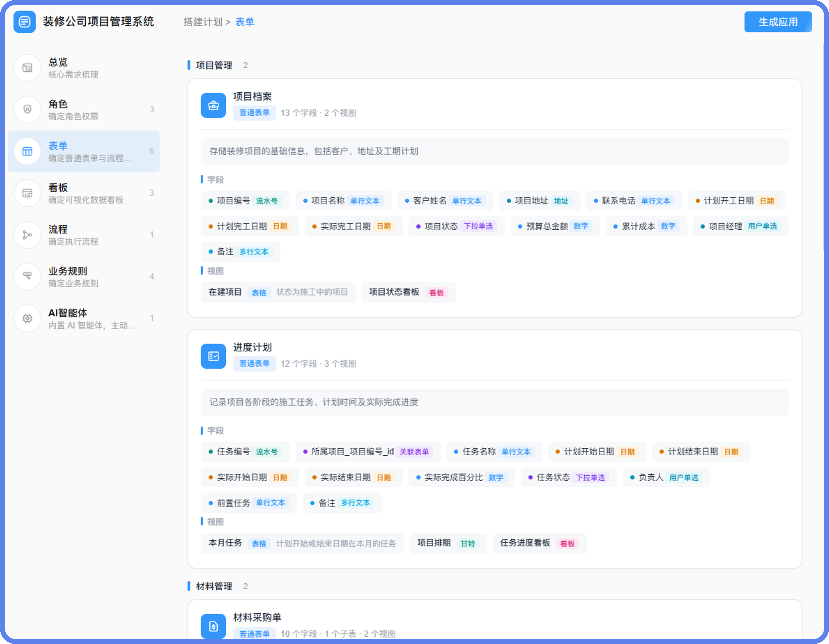Select the 在建项目 table view
This screenshot has height=644, width=829.
[278, 292]
